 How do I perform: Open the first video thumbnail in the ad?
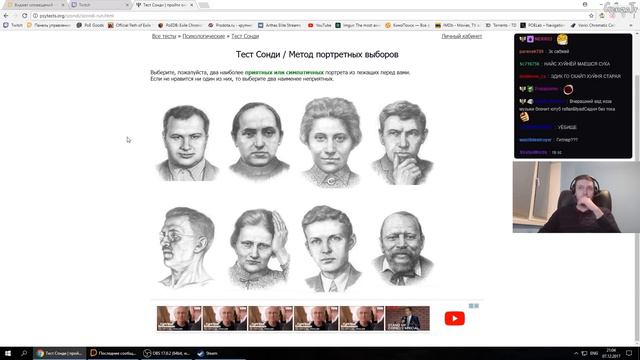[x=179, y=318]
